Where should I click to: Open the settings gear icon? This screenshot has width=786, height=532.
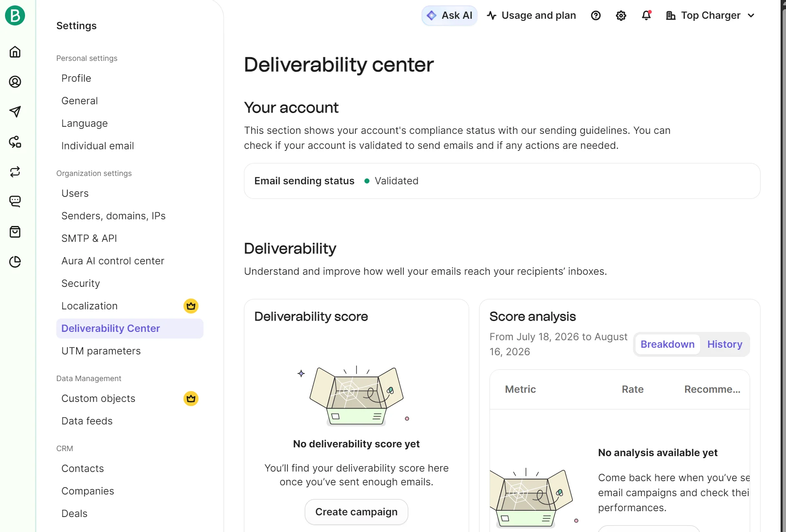click(x=621, y=15)
